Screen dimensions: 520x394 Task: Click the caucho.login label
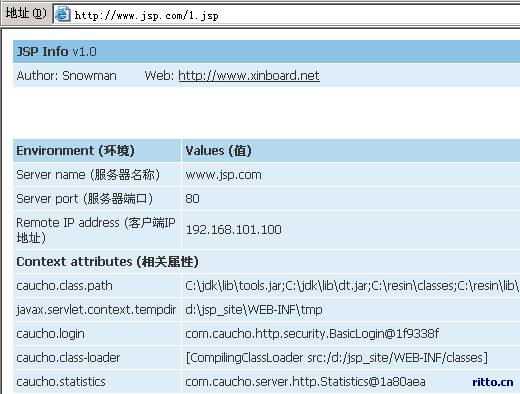click(x=50, y=334)
